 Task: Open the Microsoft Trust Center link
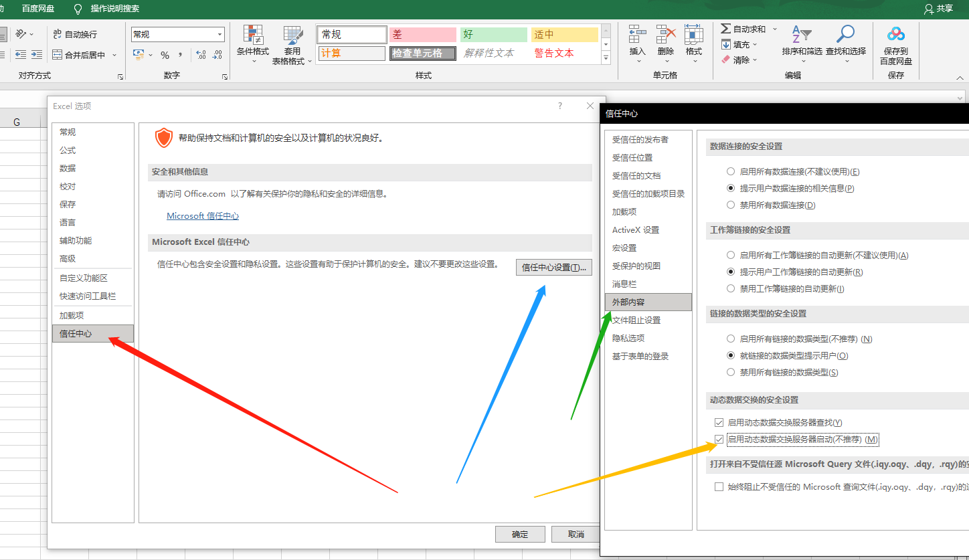(x=202, y=216)
